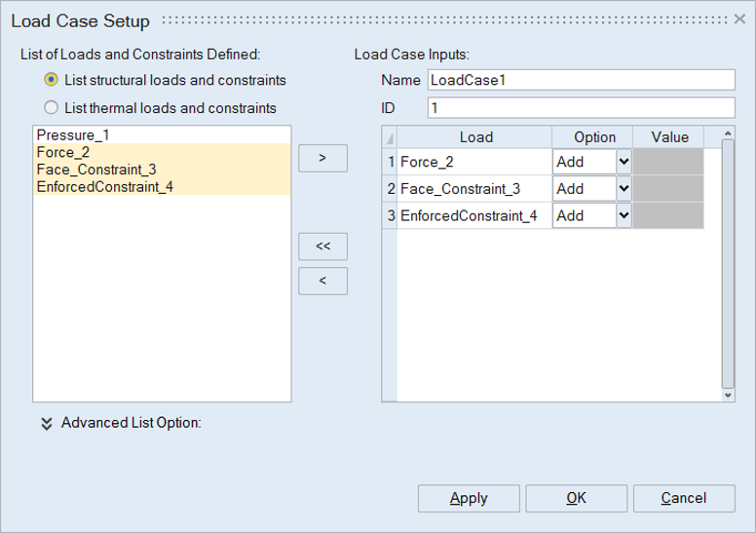Click the Name field containing LoadCase1
Image resolution: width=756 pixels, height=533 pixels.
pyautogui.click(x=580, y=80)
